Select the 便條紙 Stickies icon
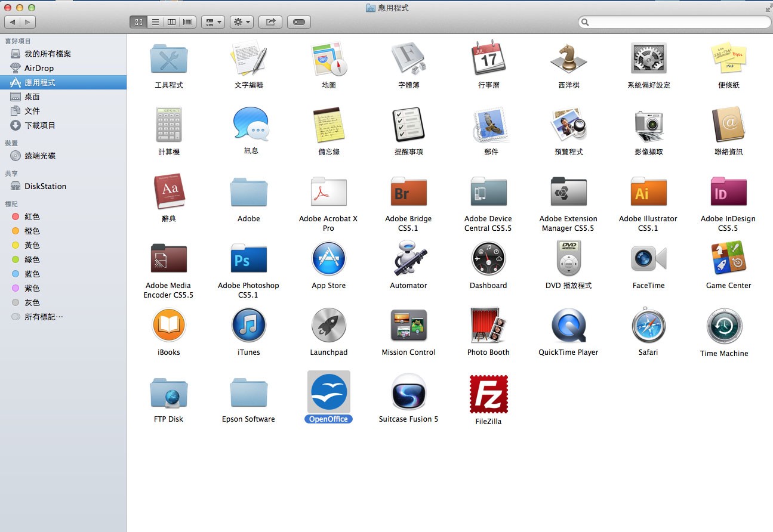The height and width of the screenshot is (532, 773). pyautogui.click(x=729, y=59)
